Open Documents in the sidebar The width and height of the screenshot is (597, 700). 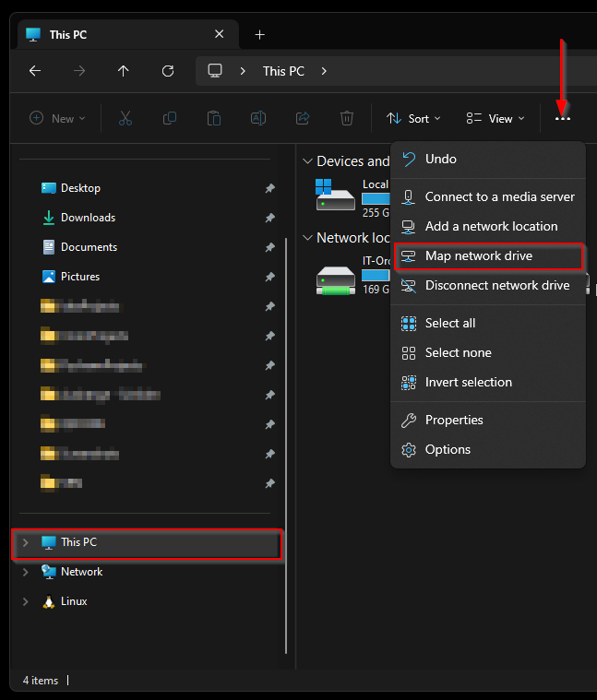pos(89,247)
